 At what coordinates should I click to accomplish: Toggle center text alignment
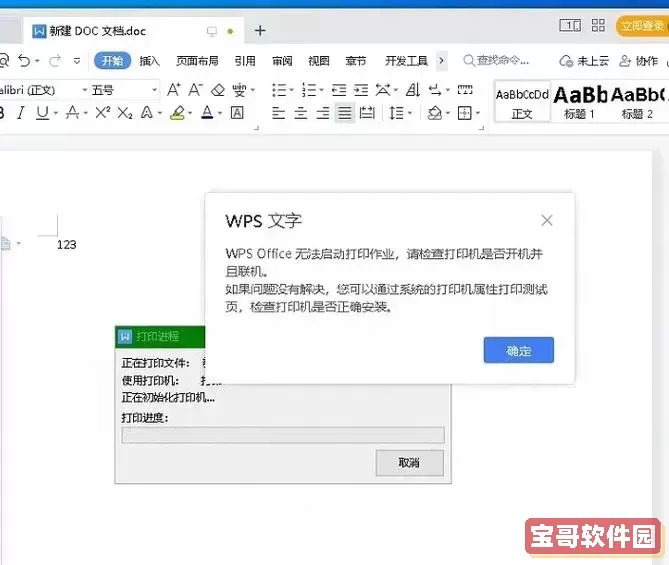pos(300,113)
